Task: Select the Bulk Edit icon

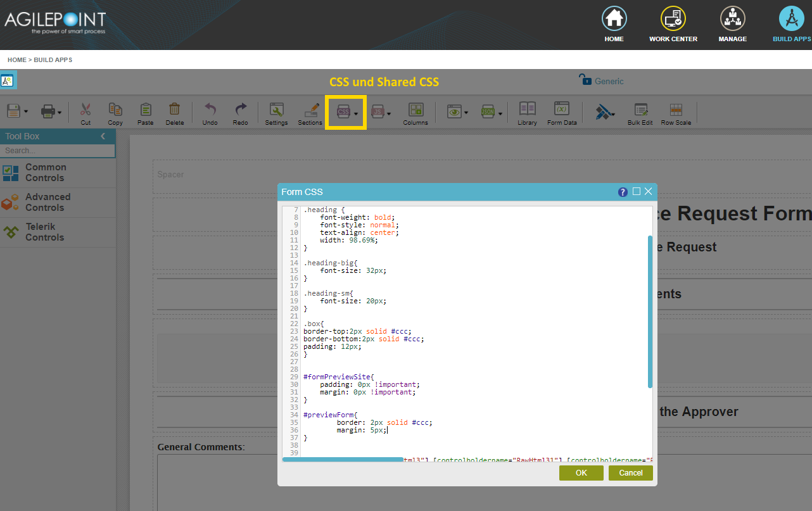Action: 640,113
